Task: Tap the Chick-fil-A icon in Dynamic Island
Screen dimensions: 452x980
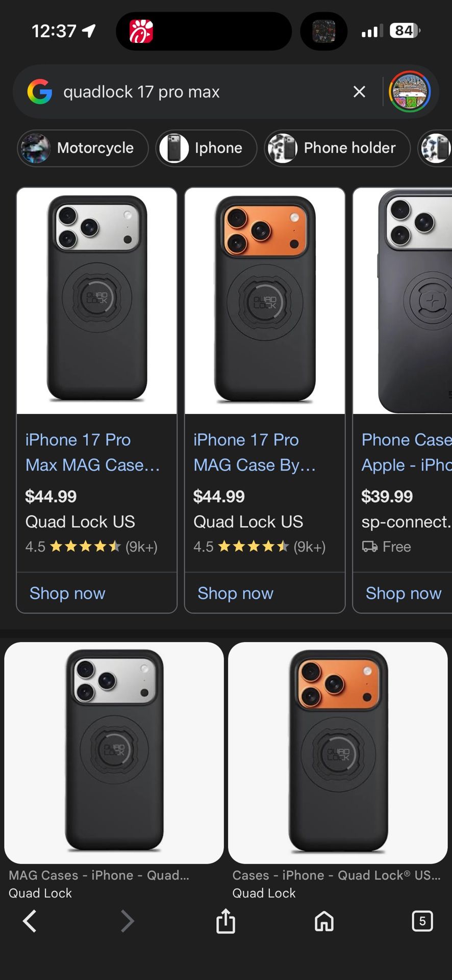Action: [141, 31]
